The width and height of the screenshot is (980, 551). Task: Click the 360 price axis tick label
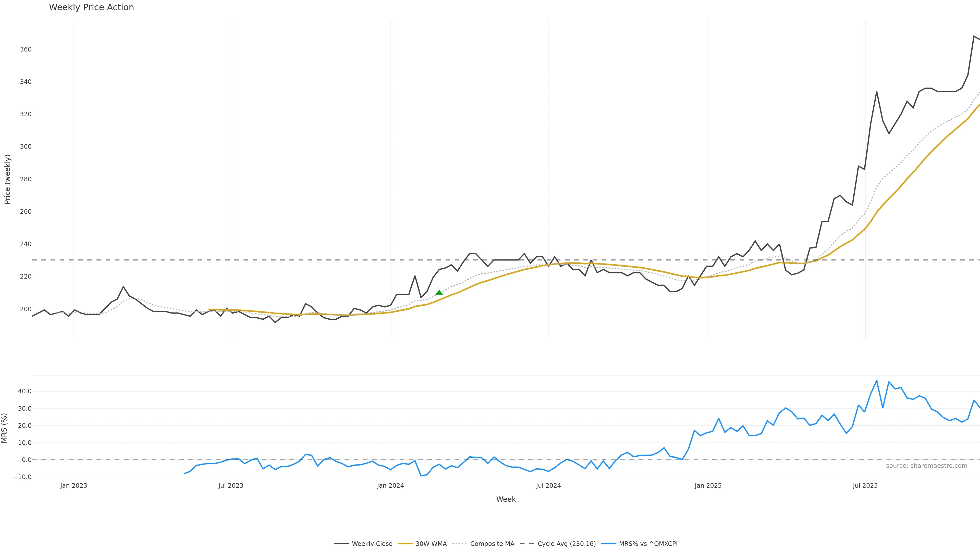[26, 49]
